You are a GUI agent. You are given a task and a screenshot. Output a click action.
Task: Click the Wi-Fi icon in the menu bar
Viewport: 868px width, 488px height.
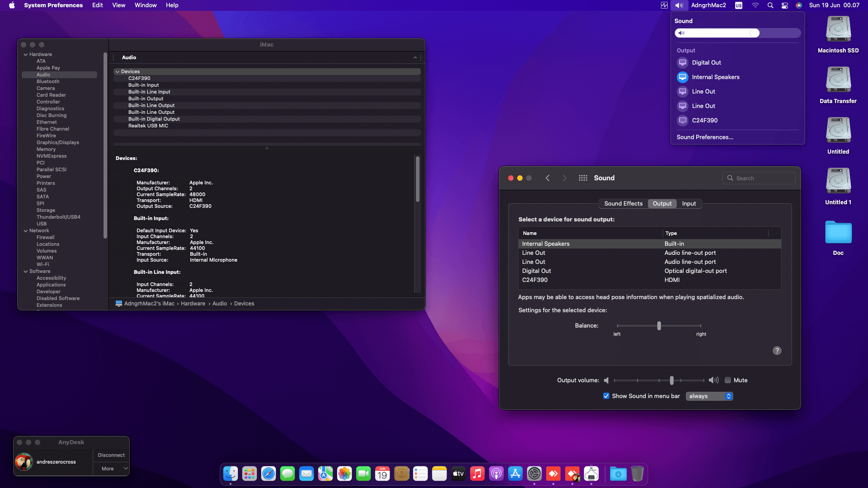pos(755,5)
